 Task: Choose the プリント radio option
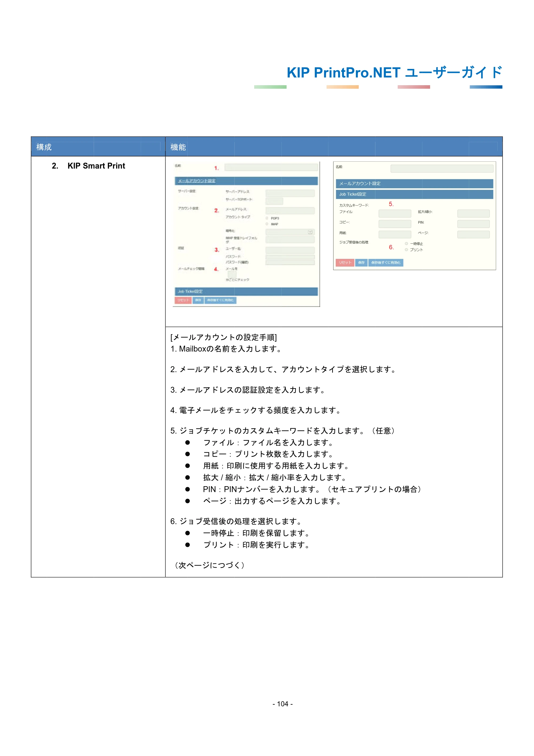point(406,250)
